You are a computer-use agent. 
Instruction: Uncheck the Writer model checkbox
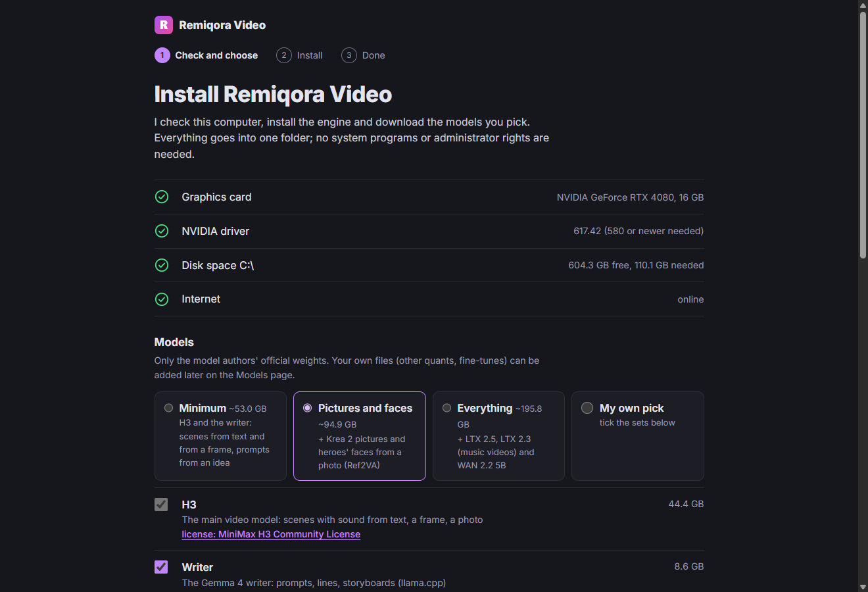(161, 567)
